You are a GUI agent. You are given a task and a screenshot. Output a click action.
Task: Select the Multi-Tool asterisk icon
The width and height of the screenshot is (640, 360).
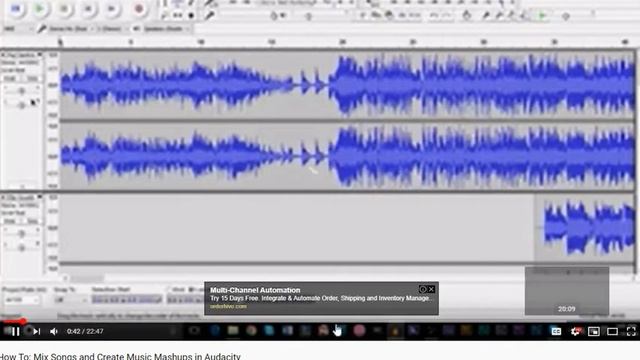(x=191, y=16)
